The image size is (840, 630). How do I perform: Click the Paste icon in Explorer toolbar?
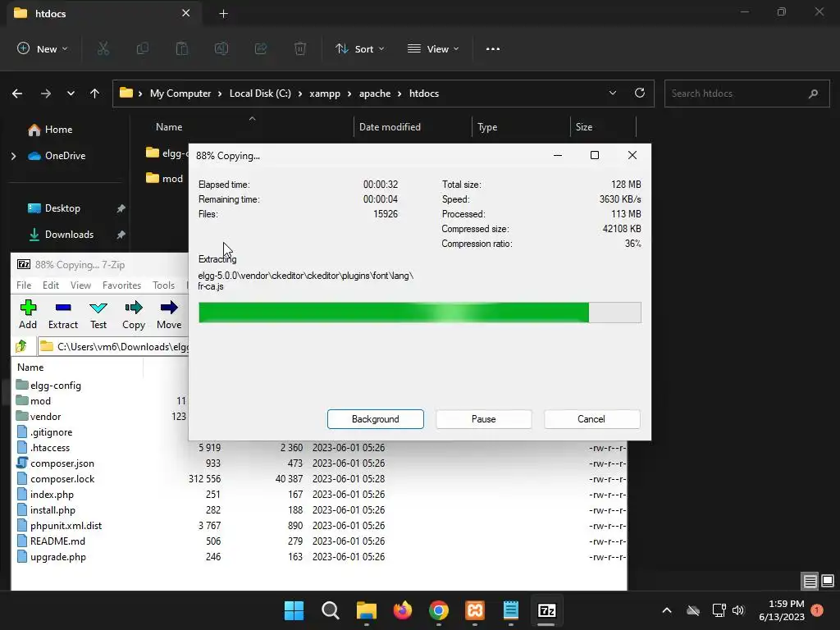pyautogui.click(x=182, y=48)
